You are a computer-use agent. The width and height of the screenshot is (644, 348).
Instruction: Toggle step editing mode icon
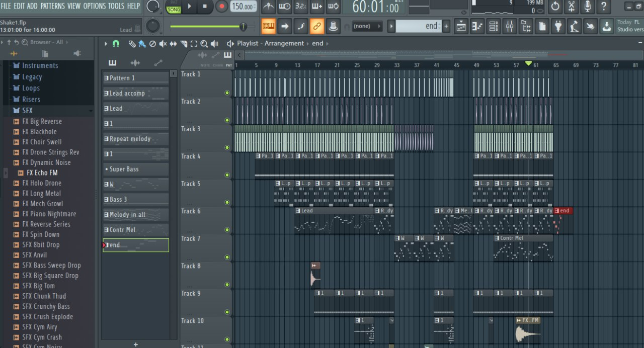pos(300,26)
